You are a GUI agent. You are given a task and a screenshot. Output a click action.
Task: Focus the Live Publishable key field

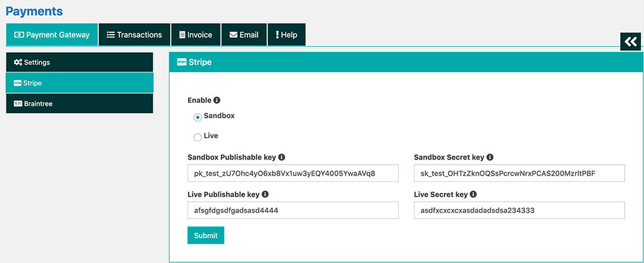(293, 210)
